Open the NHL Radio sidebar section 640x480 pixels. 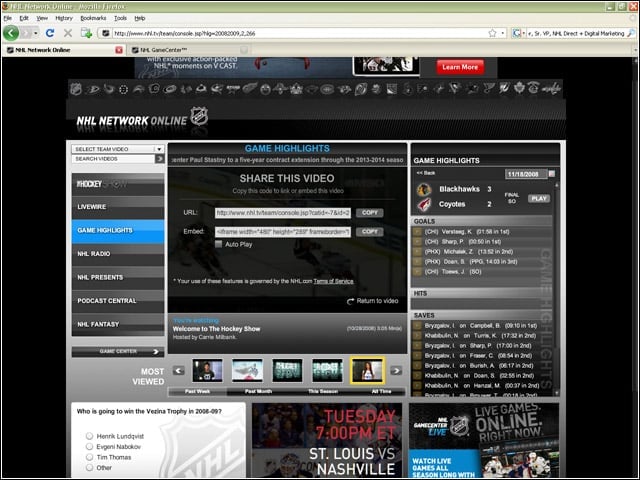click(x=118, y=254)
